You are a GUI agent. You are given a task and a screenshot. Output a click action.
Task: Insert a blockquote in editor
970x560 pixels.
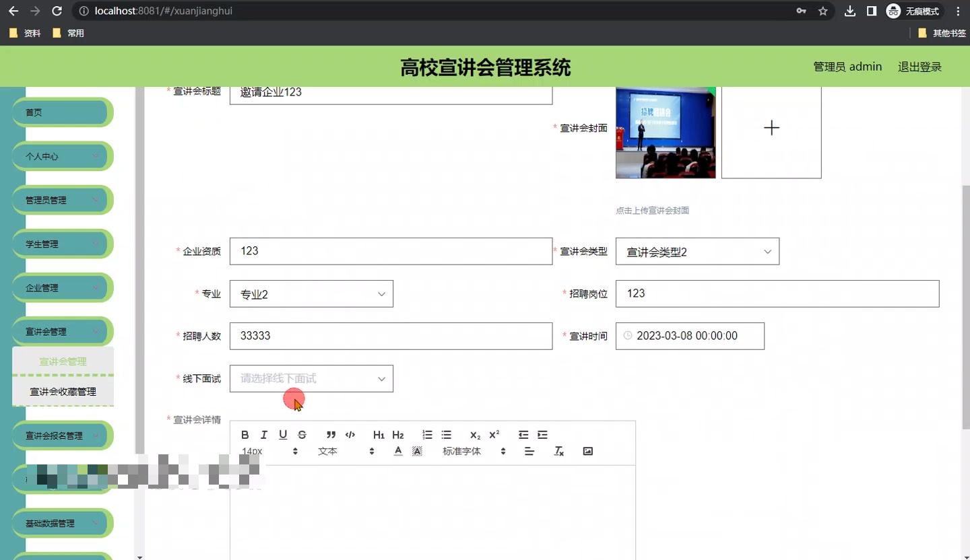[x=331, y=435]
